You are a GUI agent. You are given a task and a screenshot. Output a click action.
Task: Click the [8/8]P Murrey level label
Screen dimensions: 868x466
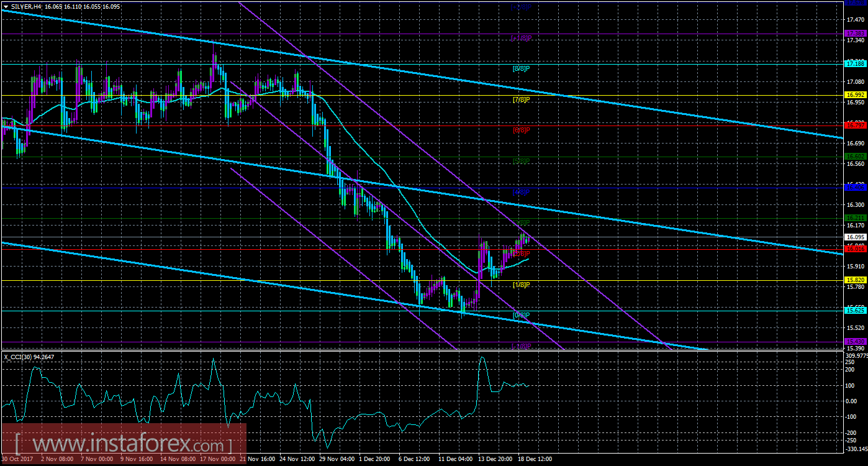point(521,68)
